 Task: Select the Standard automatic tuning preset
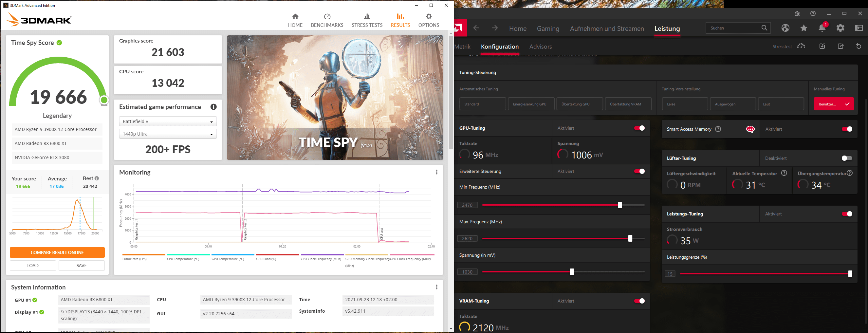pos(483,104)
